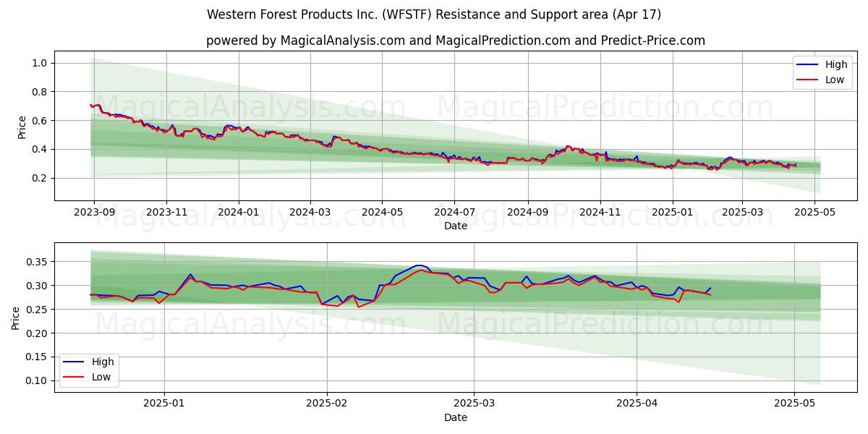Click the '2025-01' x-axis label in top chart

[673, 213]
